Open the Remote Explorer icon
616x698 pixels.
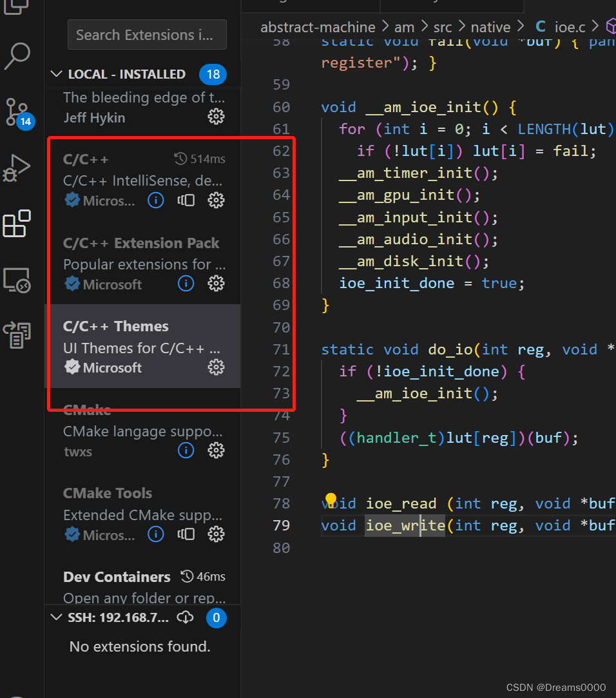[17, 280]
